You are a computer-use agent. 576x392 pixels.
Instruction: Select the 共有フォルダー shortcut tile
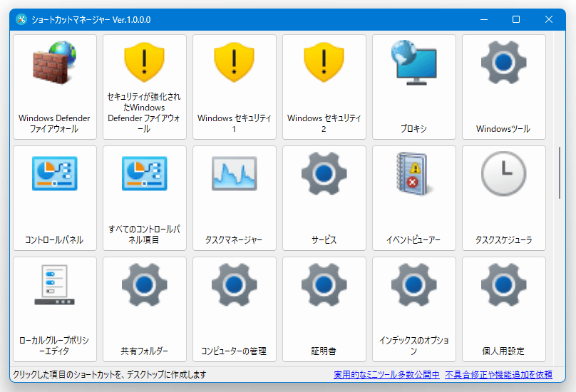pyautogui.click(x=144, y=309)
